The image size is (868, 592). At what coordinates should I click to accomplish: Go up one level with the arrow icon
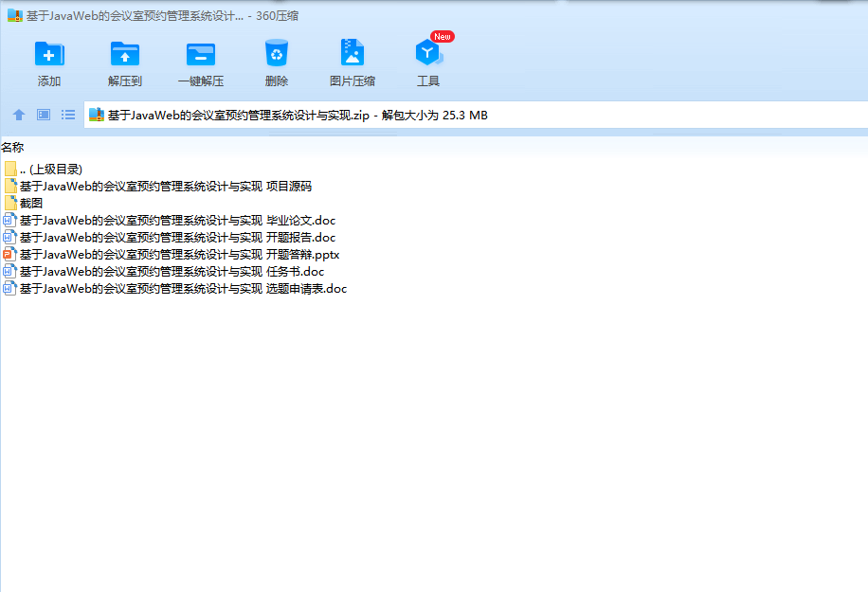pyautogui.click(x=19, y=115)
